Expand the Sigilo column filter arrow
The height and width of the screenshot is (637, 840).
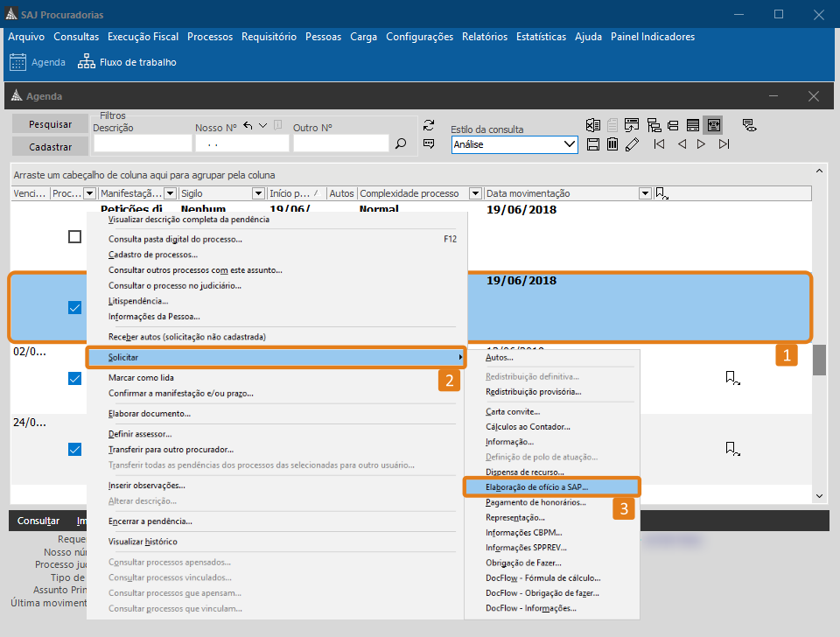[258, 193]
